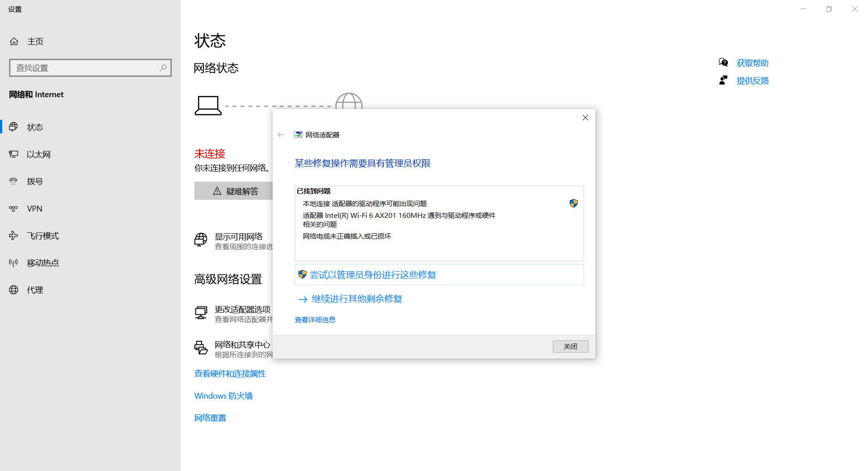Select the 拨号 dial-up icon
The height and width of the screenshot is (471, 868).
14,181
